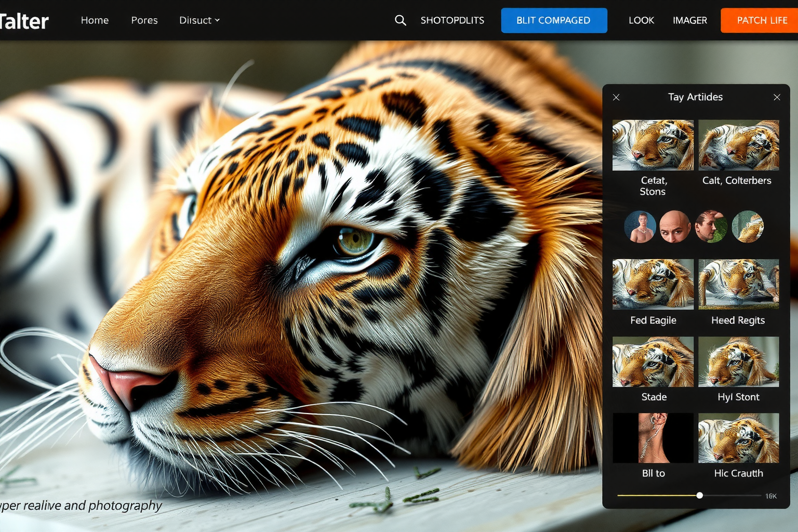Pick the tiger circular avatar
798x532 pixels.
747,227
